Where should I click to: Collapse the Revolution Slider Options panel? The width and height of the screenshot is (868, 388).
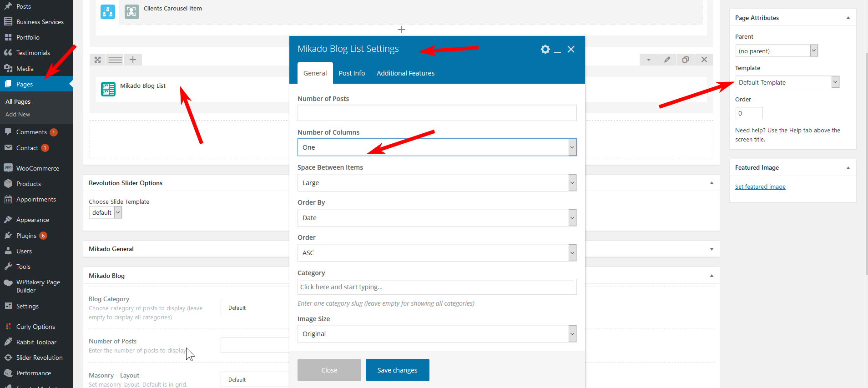[712, 183]
